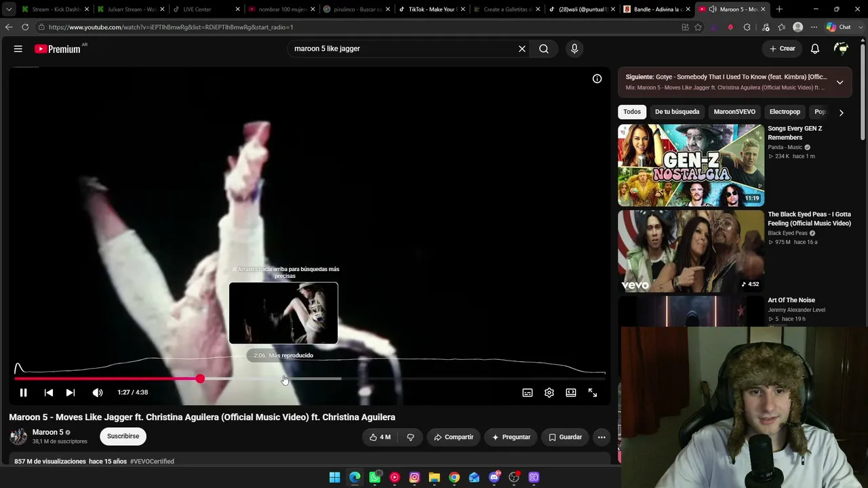
Task: Switch to theater mode in player
Action: [x=571, y=392]
